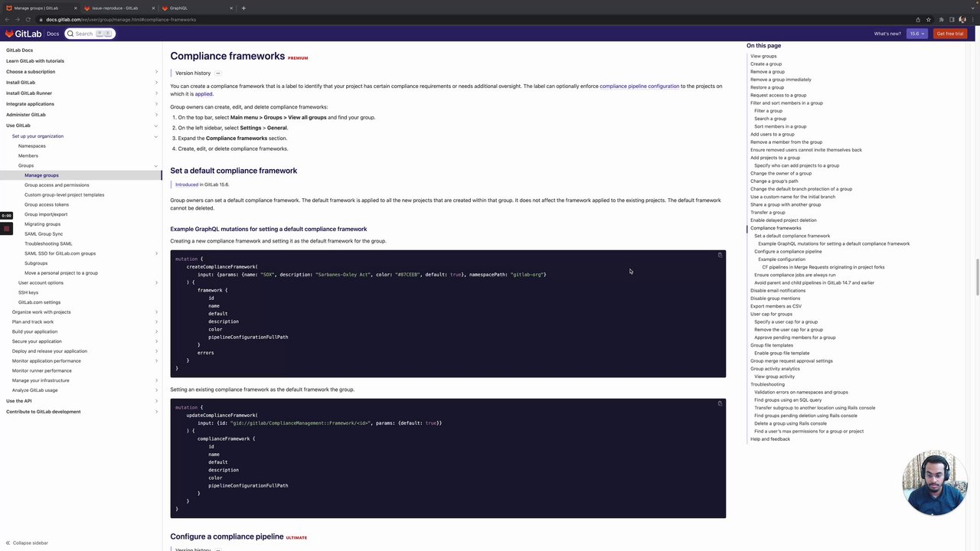Click the browser back arrow
This screenshot has height=551, width=980.
pos(7,19)
